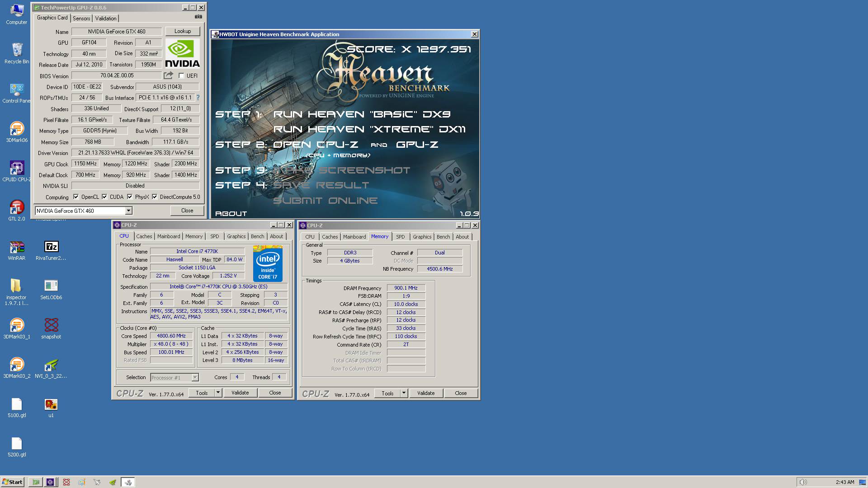Switch to the Sensors tab in GPU-Z
The image size is (868, 488).
pyautogui.click(x=81, y=19)
